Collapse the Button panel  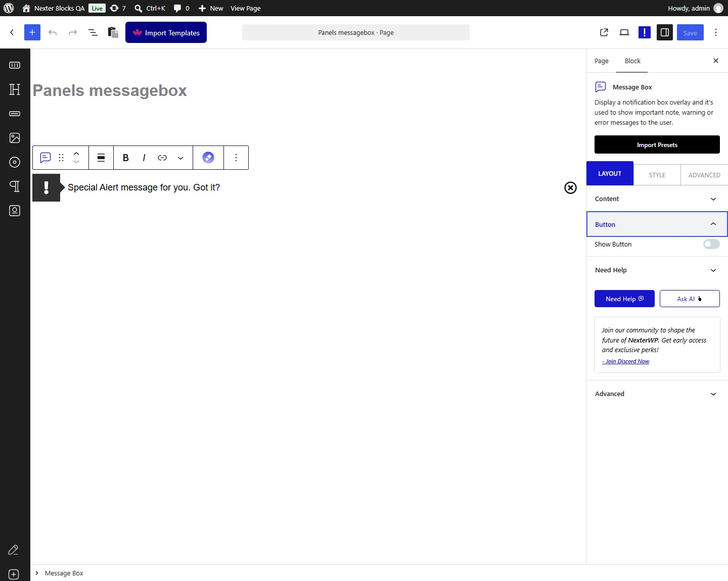(x=657, y=224)
